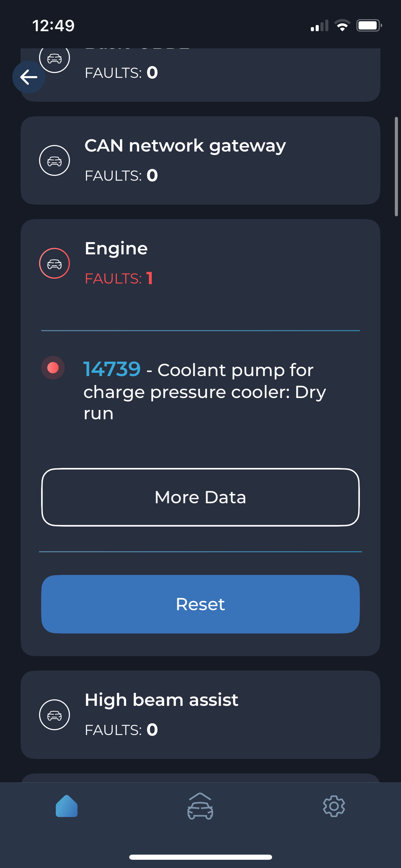This screenshot has width=401, height=868.
Task: Switch to the car garage tab
Action: [x=200, y=806]
